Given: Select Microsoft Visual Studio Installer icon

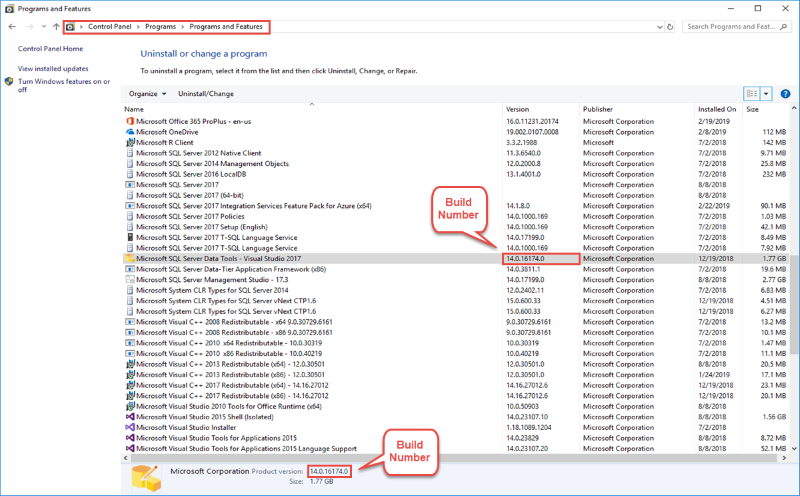Looking at the screenshot, I should tap(130, 427).
